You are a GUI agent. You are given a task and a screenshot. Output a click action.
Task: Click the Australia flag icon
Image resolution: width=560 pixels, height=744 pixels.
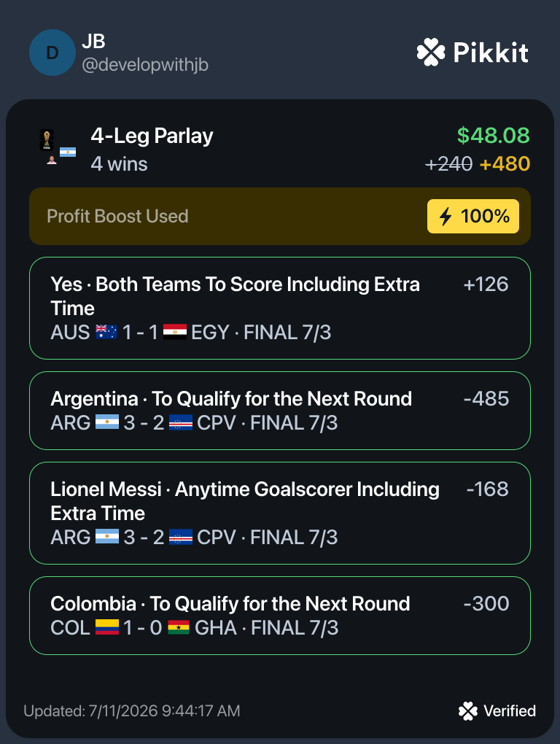pos(106,332)
